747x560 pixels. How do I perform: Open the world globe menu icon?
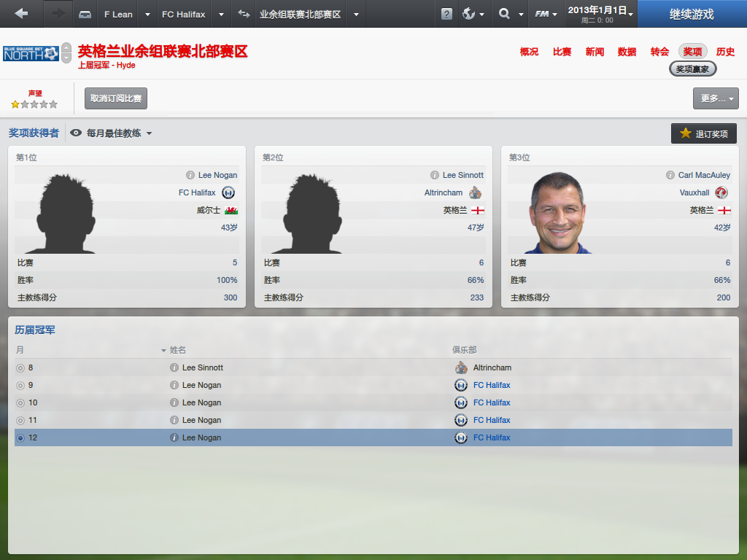coord(469,14)
